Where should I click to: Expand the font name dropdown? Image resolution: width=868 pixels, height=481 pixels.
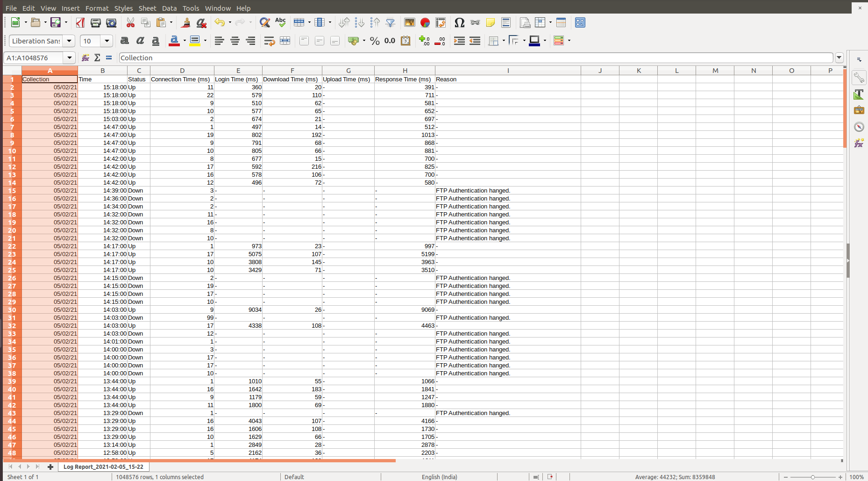[x=69, y=41]
